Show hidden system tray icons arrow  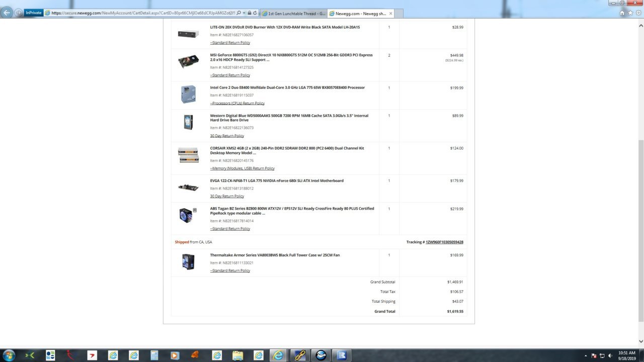click(x=586, y=355)
